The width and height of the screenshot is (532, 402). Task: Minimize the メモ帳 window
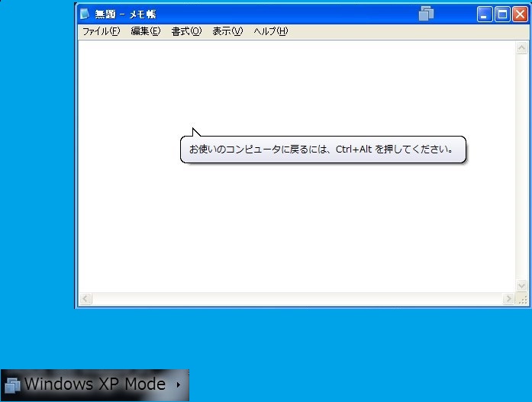[x=485, y=14]
